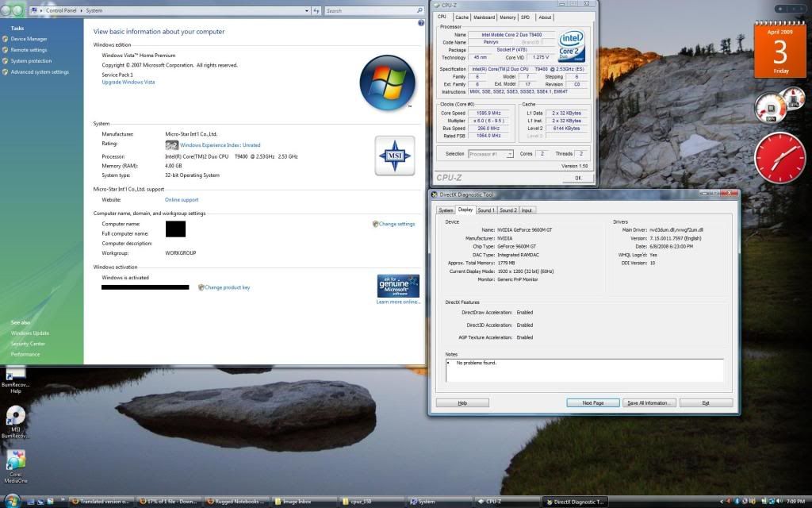Show hidden notification area icons
This screenshot has width=812, height=508.
[722, 502]
